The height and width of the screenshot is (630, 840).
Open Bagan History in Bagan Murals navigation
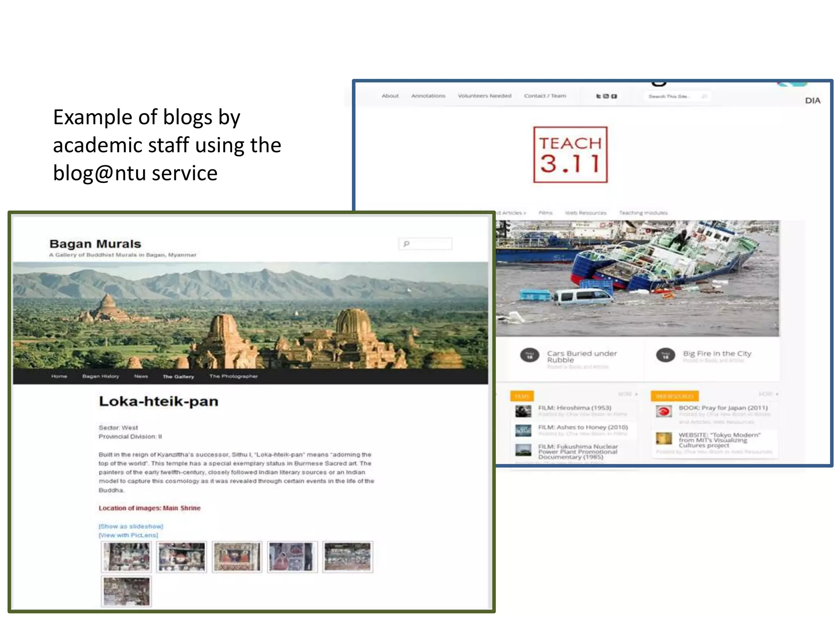[100, 376]
